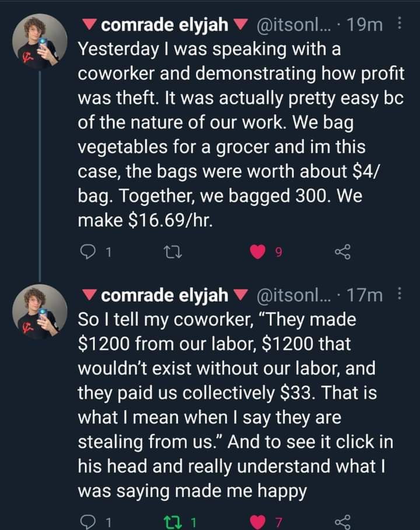Click the 19m timestamp of first tweet
The height and width of the screenshot is (530, 420).
pyautogui.click(x=368, y=25)
